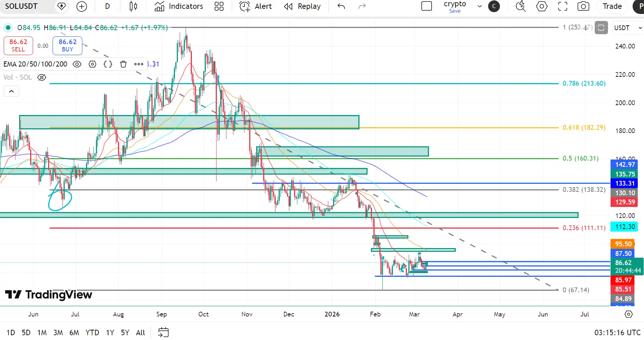
Task: Add a symbol with the plus icon
Action: (x=82, y=6)
